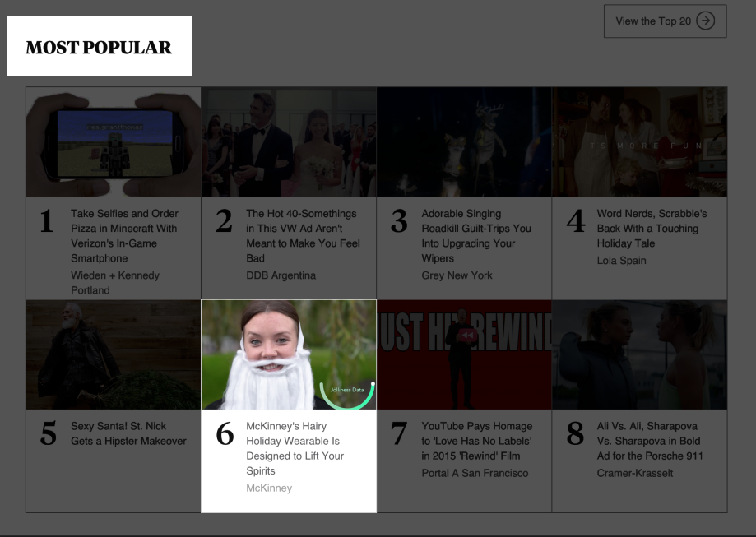This screenshot has width=756, height=537.
Task: Open the Scrabble holiday family thumbnail
Action: click(639, 141)
